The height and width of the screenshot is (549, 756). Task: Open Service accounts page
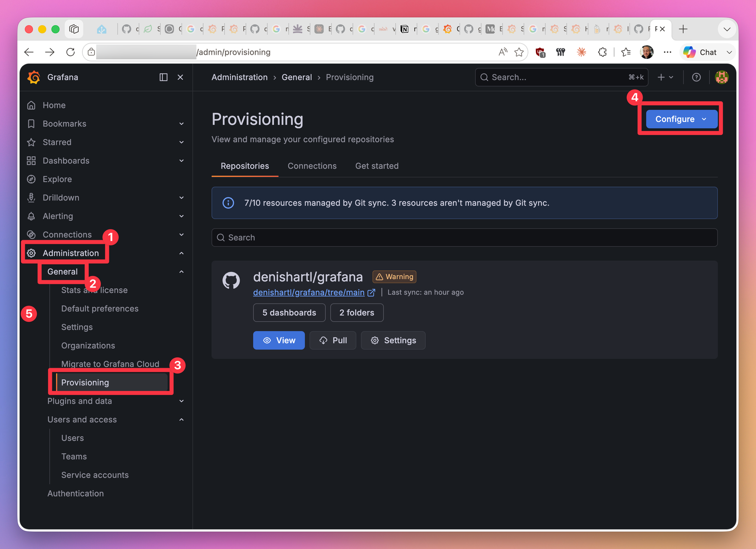point(95,475)
